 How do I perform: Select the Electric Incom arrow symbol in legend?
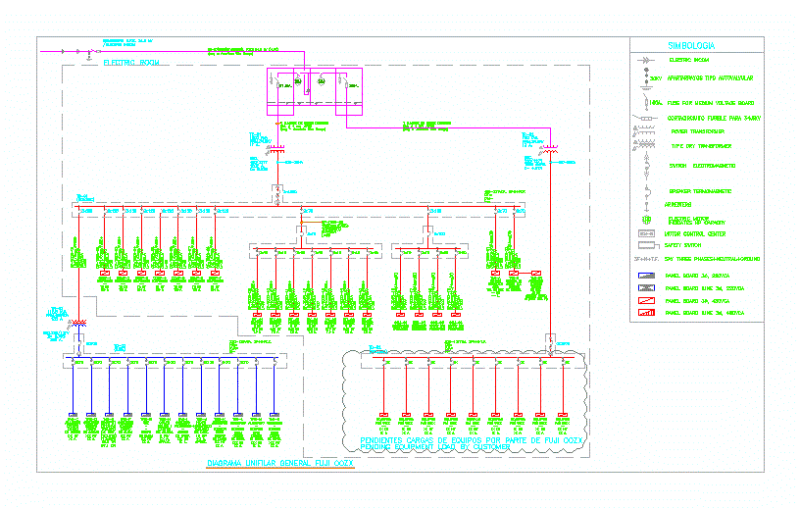coord(645,60)
